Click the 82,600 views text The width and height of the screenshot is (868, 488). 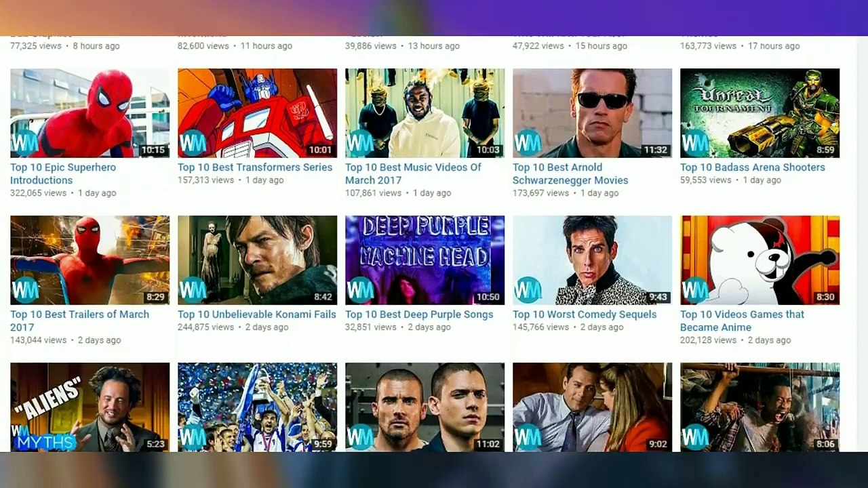pos(203,46)
